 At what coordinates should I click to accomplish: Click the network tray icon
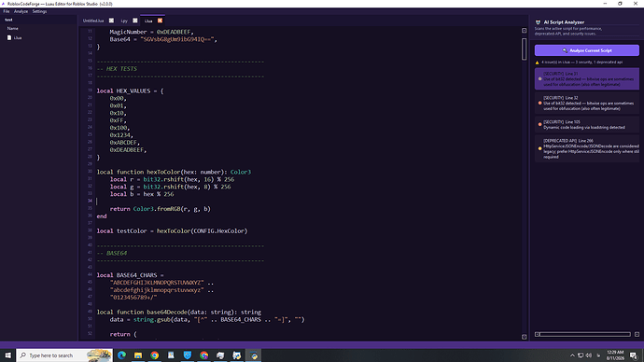point(581,355)
